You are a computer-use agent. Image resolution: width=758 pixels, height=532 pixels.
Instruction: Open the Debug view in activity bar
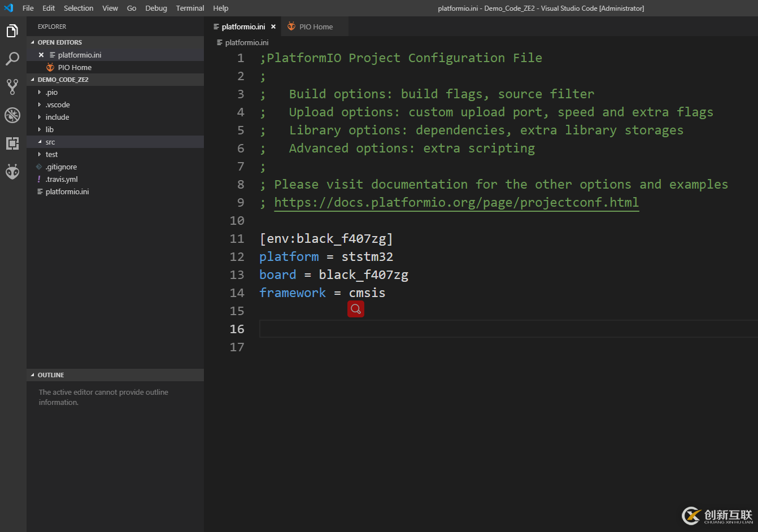pos(12,115)
